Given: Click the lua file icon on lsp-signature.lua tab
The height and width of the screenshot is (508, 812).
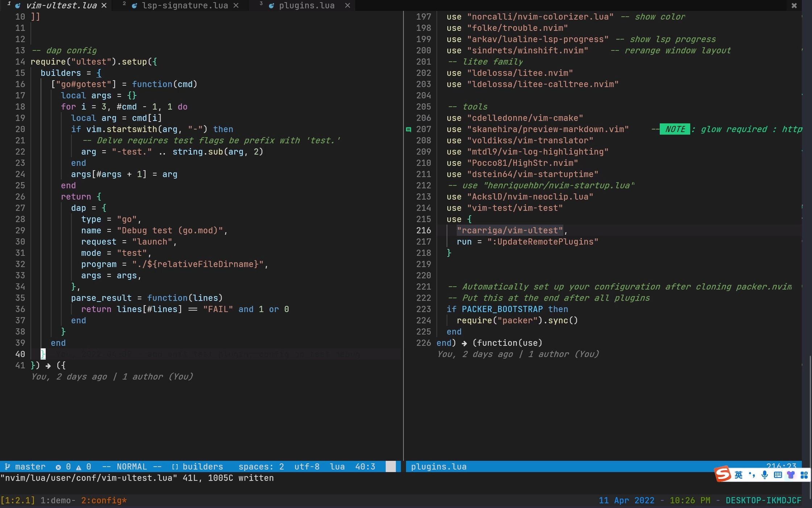Looking at the screenshot, I should [134, 6].
